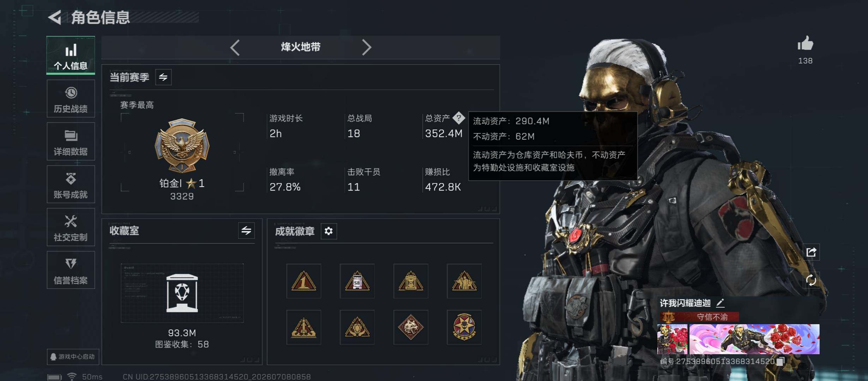Toggle the 收藏室 display switch icon
Image resolution: width=868 pixels, height=381 pixels.
pyautogui.click(x=246, y=231)
